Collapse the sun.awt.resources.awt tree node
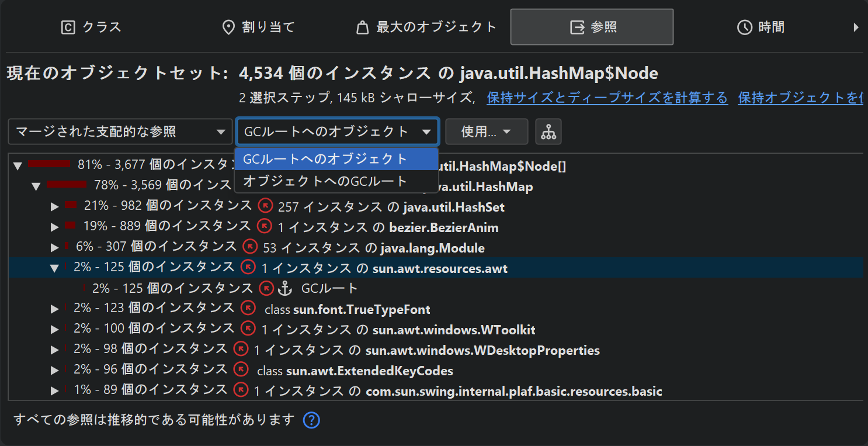Viewport: 868px width, 446px height. (x=55, y=268)
